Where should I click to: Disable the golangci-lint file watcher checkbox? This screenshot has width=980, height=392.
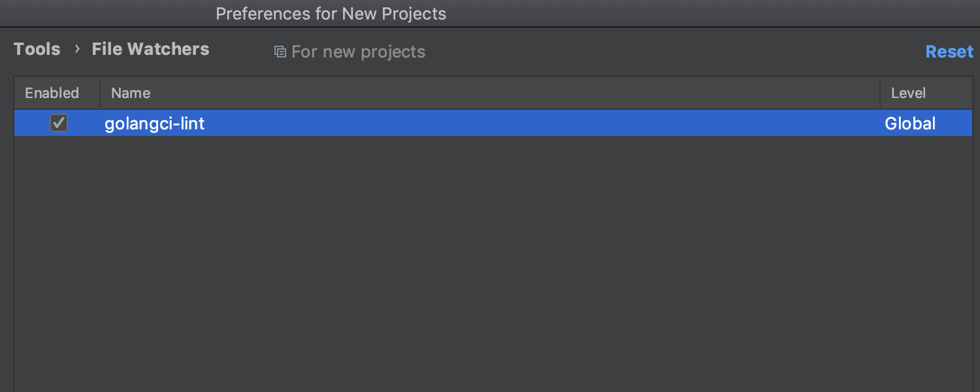[x=59, y=123]
